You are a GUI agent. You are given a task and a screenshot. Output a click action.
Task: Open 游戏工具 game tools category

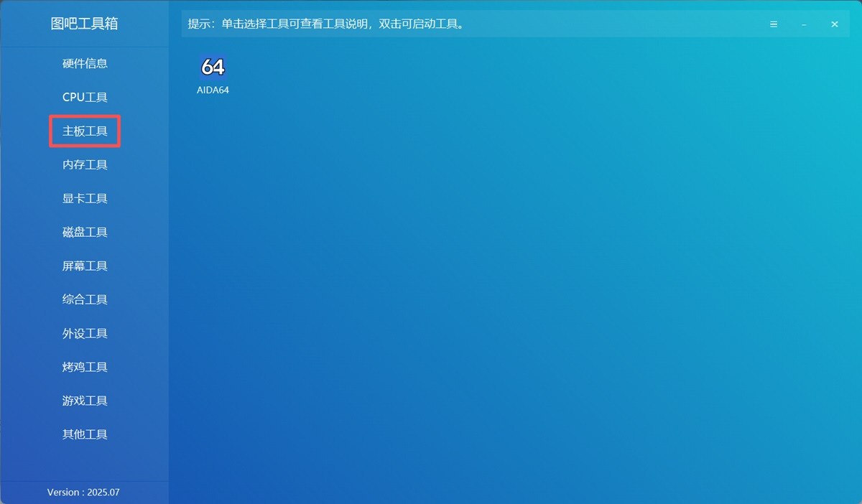[84, 401]
